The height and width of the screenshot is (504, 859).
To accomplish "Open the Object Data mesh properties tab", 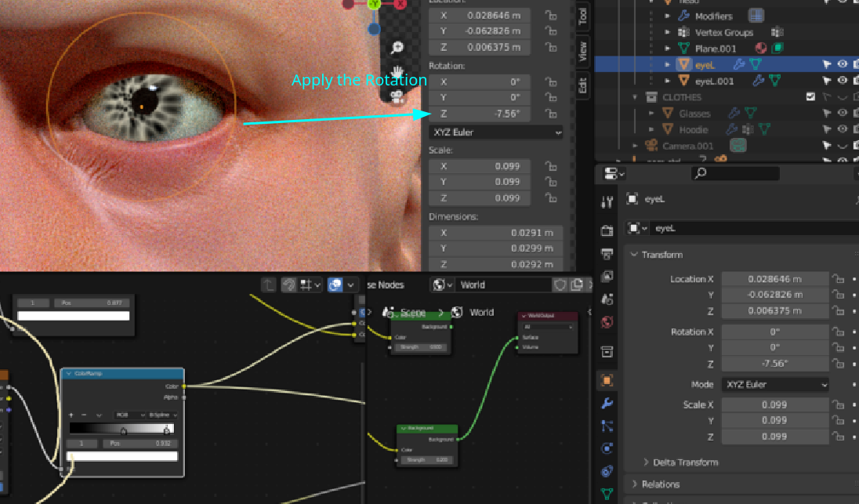I will tap(607, 494).
